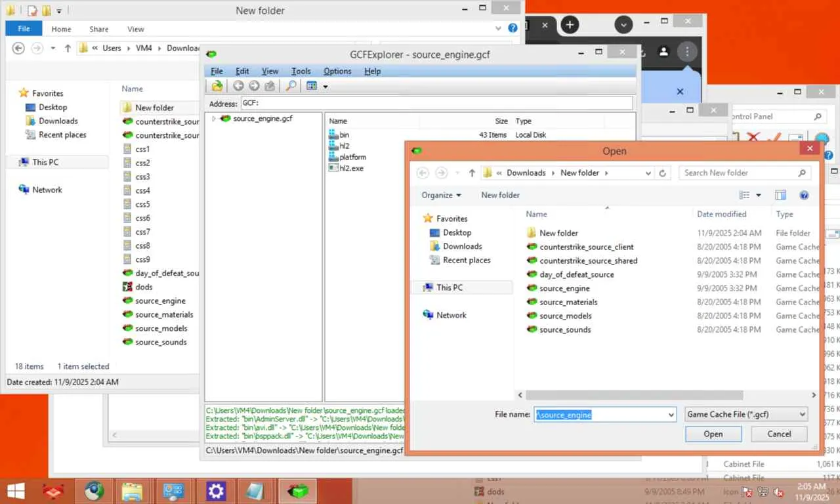Expand the File name history dropdown

[671, 415]
